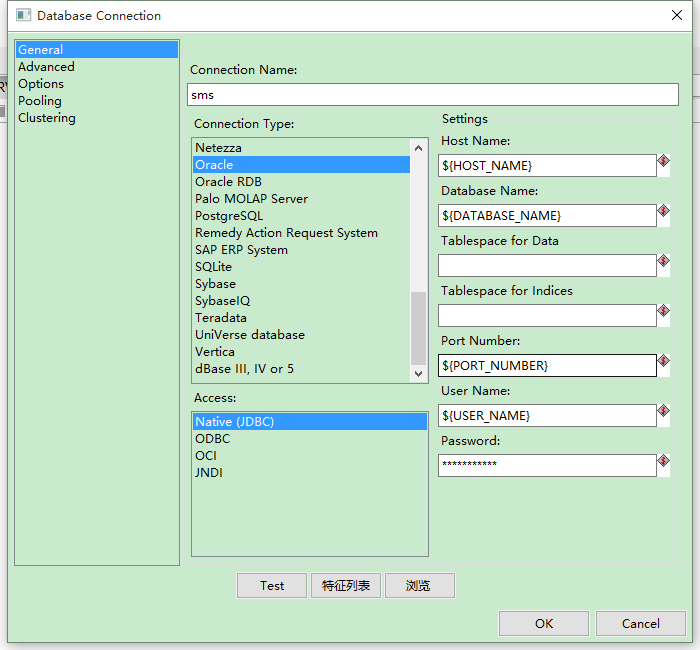Click scroll up arrow in Connection Type list

point(418,148)
